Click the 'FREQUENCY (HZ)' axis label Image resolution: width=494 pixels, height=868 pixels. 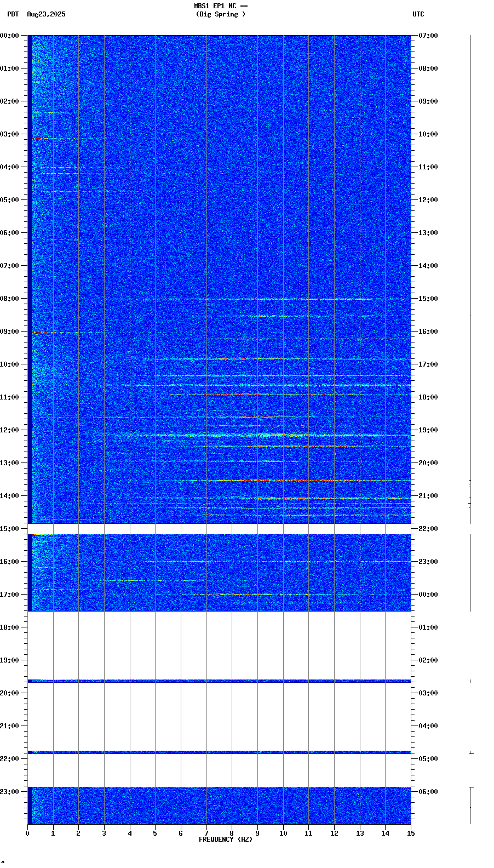[226, 840]
